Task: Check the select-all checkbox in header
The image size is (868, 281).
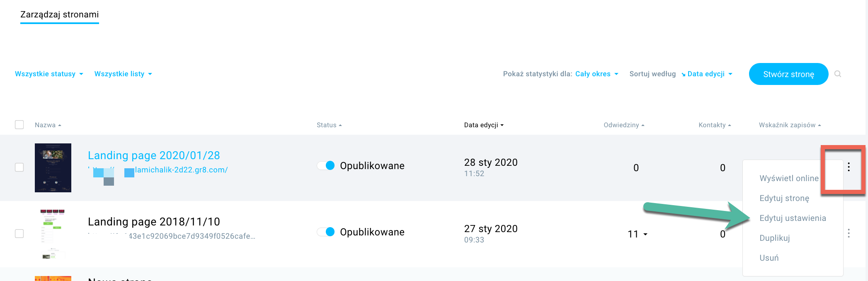Action: coord(19,125)
